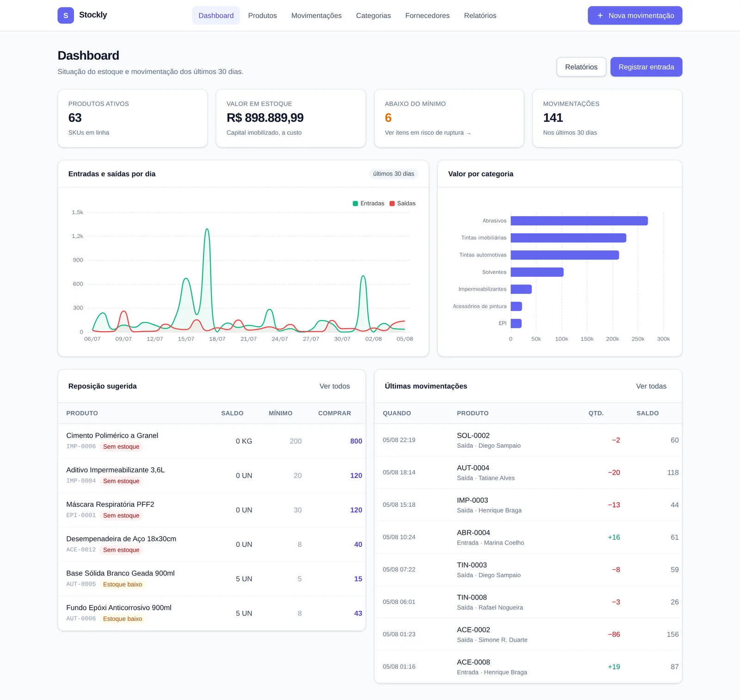Image resolution: width=740 pixels, height=700 pixels.
Task: Select the Fundo Epóxi Anticorrosivo 900ml row
Action: (x=212, y=613)
